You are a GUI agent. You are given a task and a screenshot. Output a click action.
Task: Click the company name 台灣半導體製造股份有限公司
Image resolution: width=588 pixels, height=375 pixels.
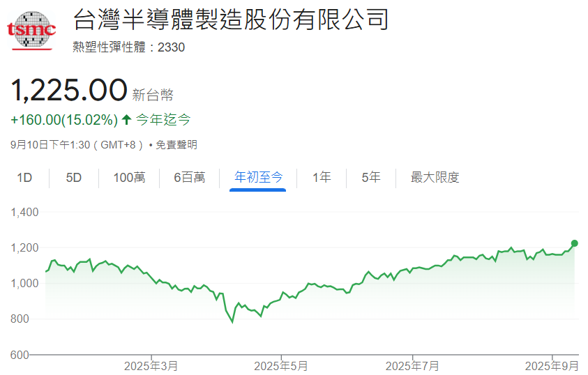231,20
